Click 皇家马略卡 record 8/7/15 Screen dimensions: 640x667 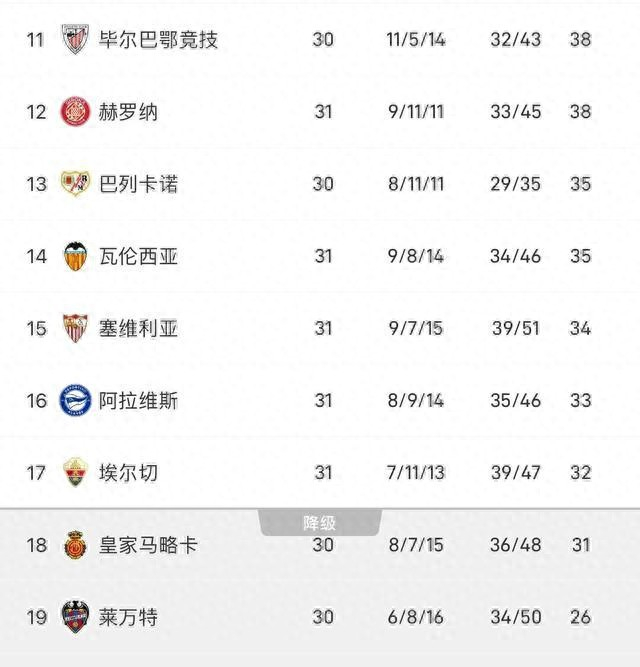(x=415, y=545)
